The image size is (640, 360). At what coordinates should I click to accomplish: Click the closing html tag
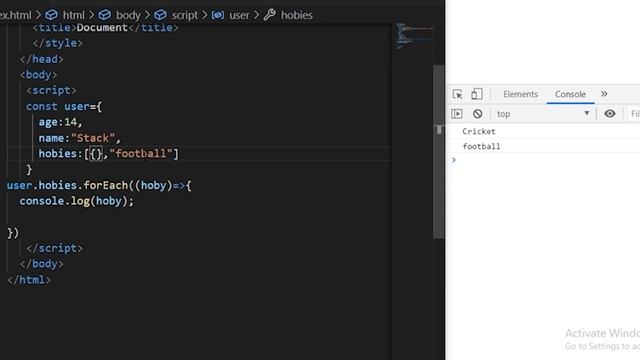[x=29, y=280]
